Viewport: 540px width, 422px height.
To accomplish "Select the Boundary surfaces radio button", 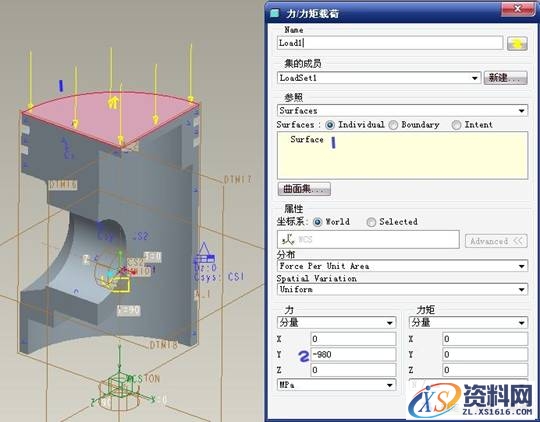I will tap(393, 125).
